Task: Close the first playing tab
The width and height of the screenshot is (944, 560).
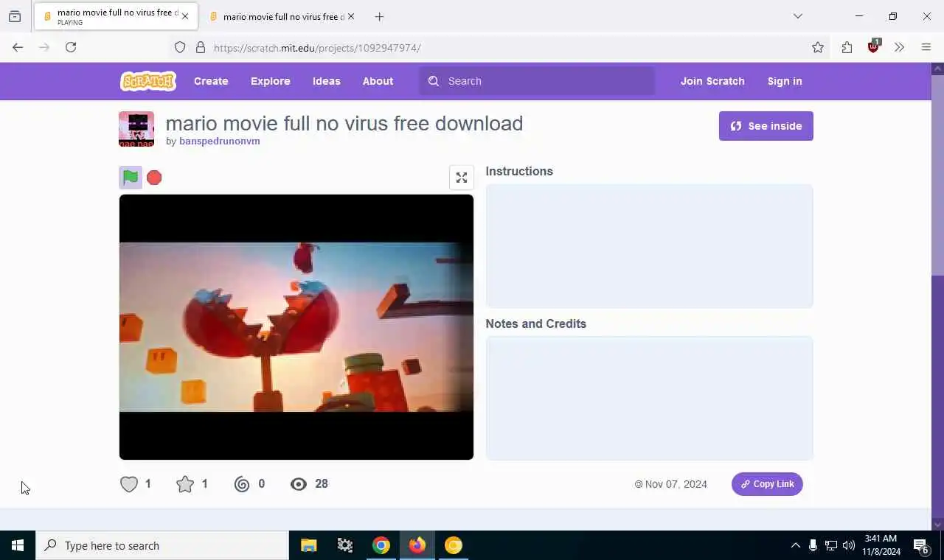Action: 185,16
